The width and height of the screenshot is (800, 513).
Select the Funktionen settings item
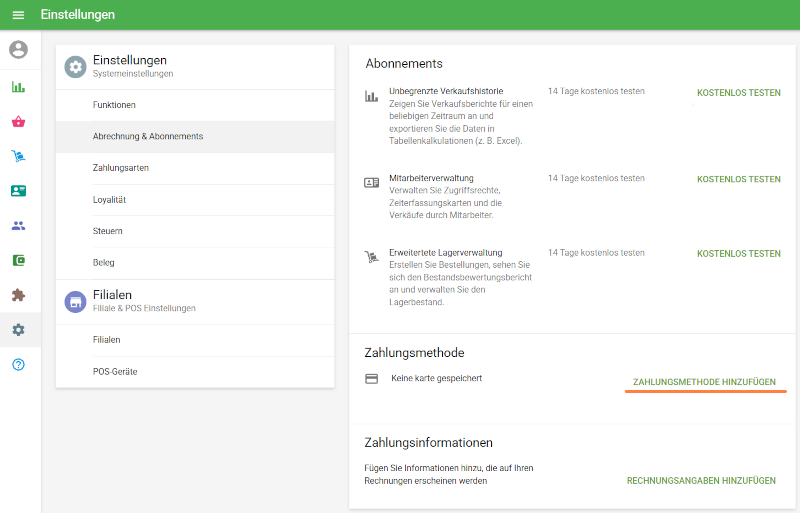coord(195,105)
